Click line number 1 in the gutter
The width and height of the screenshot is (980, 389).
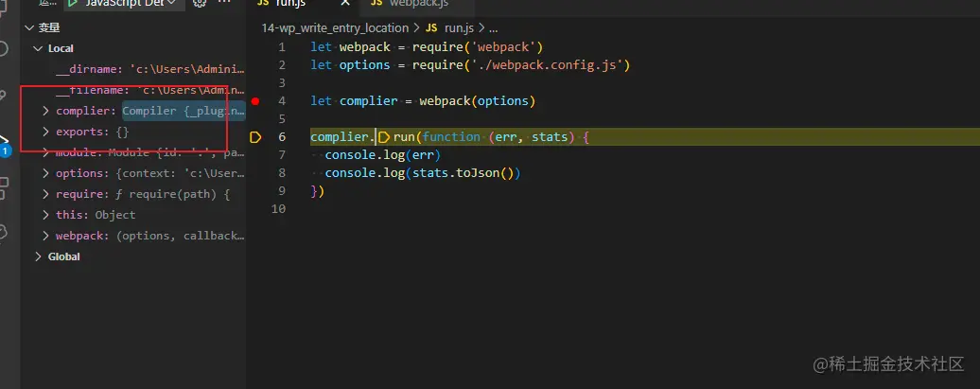point(282,47)
